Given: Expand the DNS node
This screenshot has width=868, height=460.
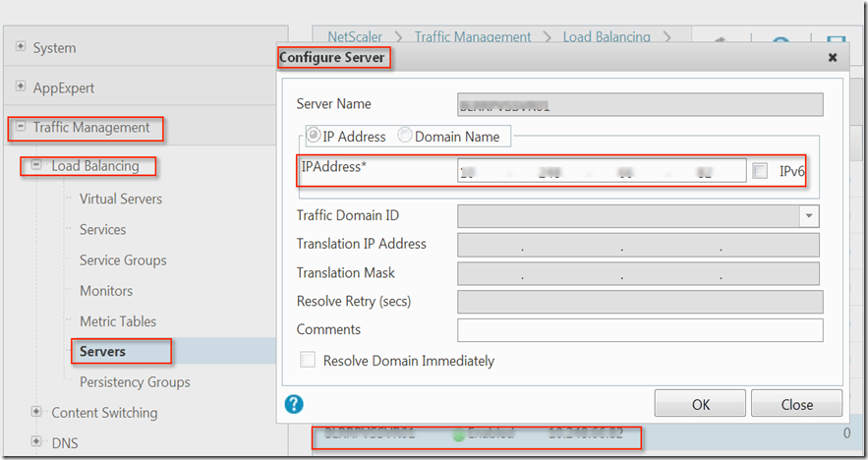Looking at the screenshot, I should [36, 441].
